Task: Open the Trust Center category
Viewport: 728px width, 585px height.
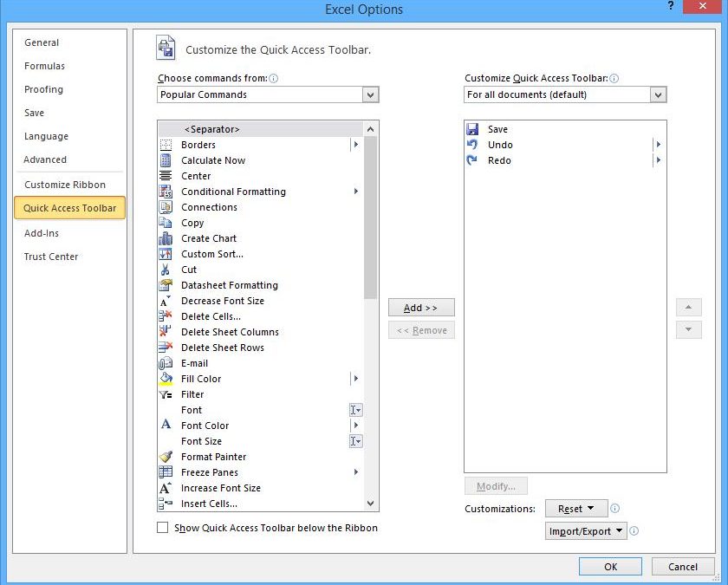Action: (x=51, y=257)
